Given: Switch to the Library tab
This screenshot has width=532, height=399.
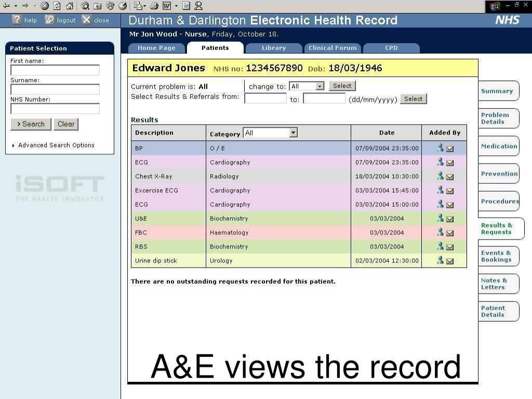Looking at the screenshot, I should pos(274,48).
